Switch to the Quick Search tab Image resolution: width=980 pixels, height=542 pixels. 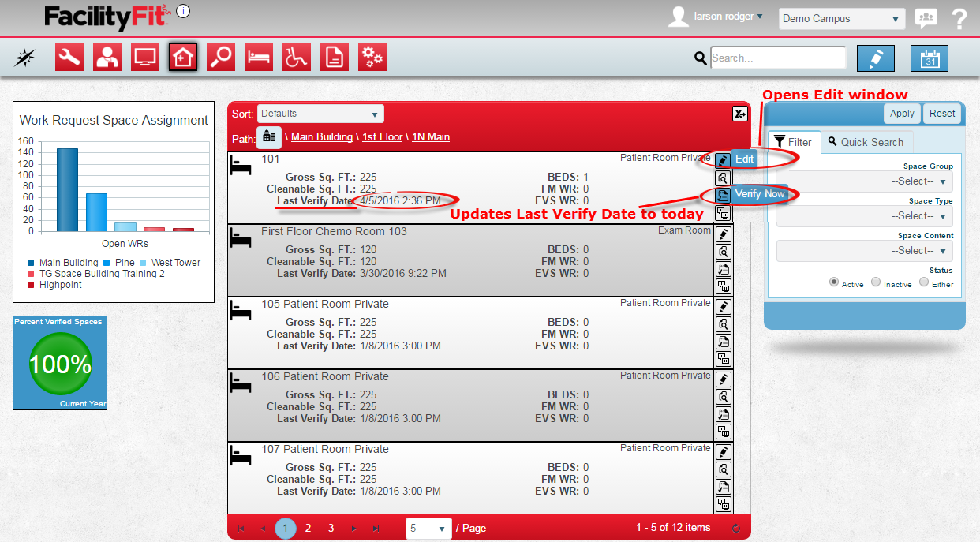[x=866, y=142]
